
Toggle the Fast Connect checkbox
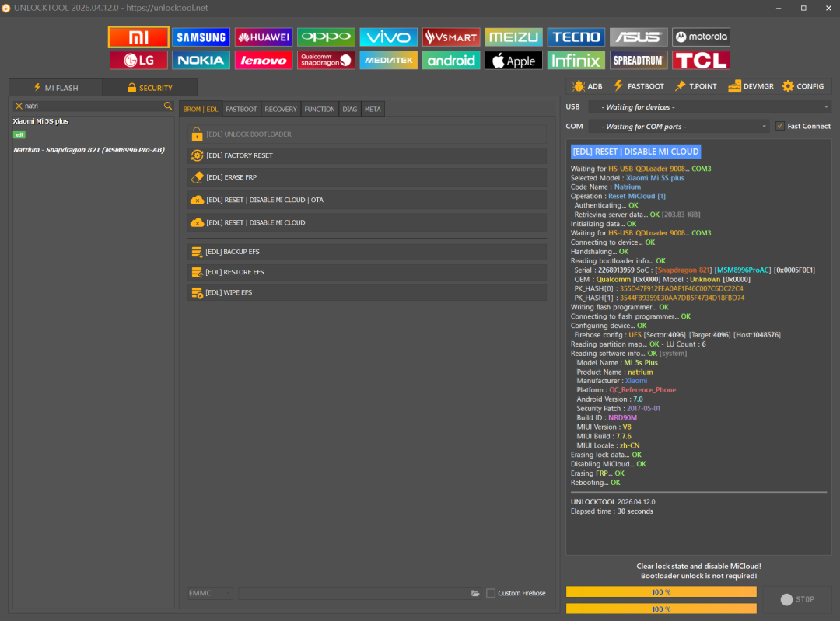point(780,127)
